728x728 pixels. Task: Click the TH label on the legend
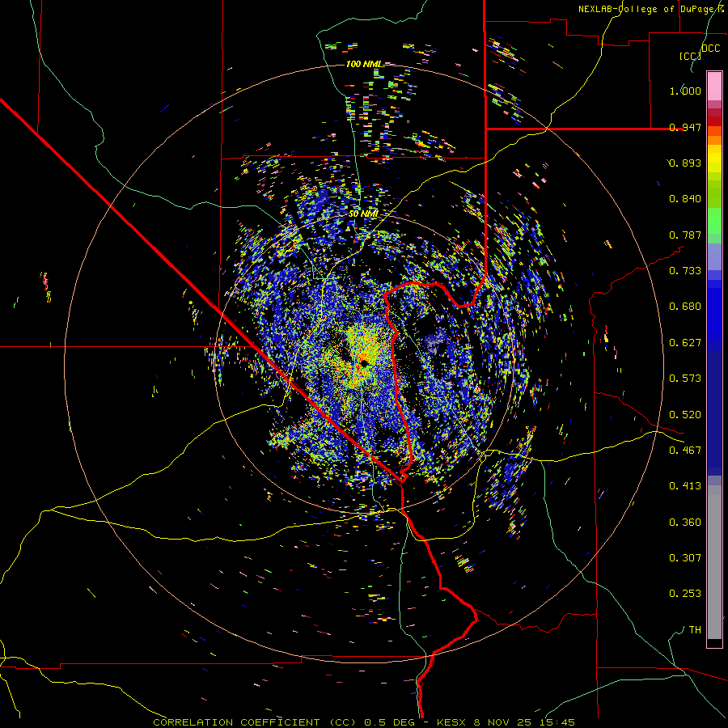[695, 630]
